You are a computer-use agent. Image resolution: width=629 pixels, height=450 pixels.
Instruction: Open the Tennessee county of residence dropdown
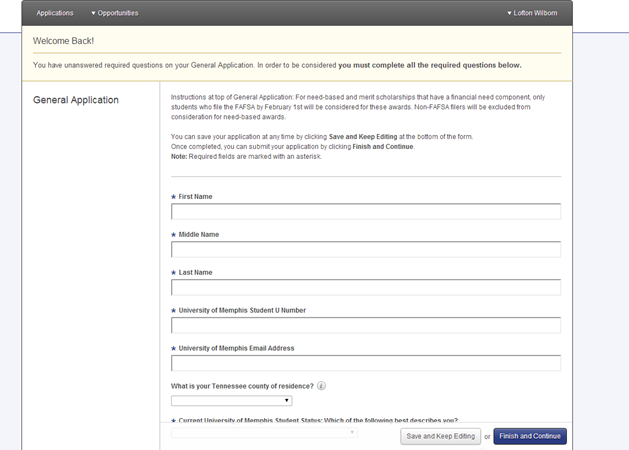pyautogui.click(x=232, y=401)
